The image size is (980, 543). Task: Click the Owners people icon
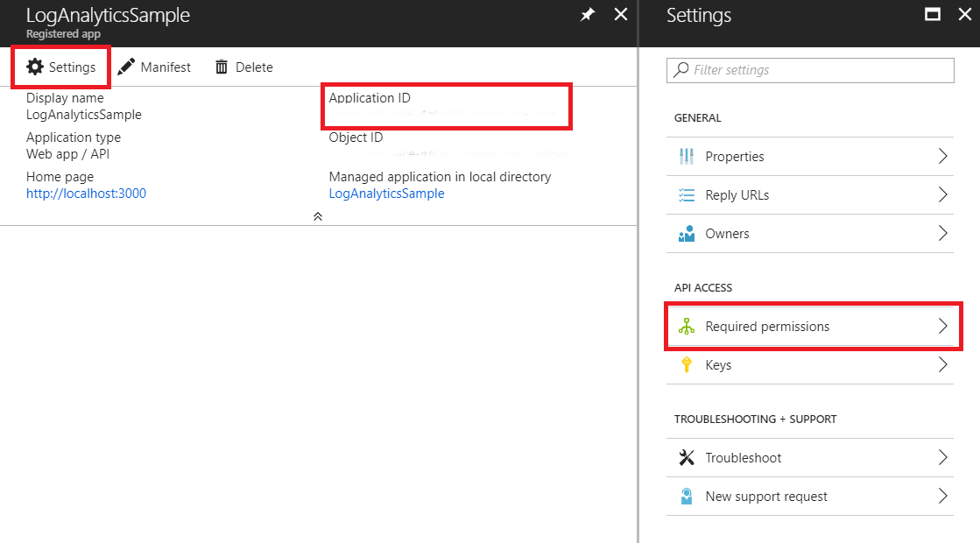[x=687, y=234]
